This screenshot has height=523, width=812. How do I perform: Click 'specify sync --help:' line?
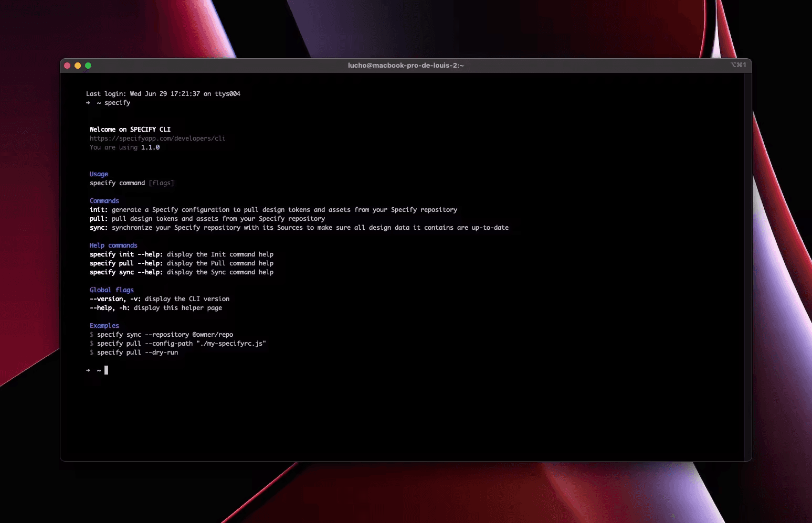coord(182,272)
